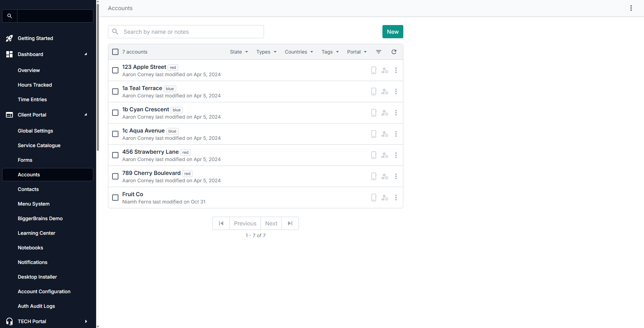Click the Previous page button
The image size is (644, 328).
(x=245, y=223)
